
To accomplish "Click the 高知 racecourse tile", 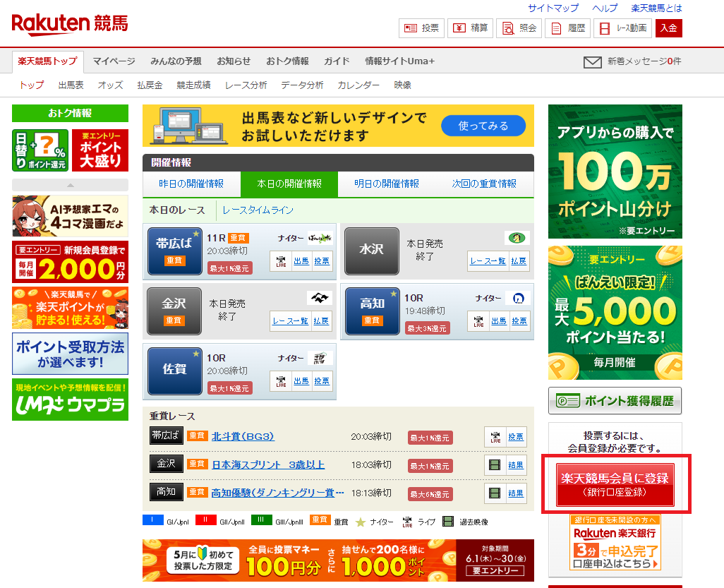I will point(372,311).
